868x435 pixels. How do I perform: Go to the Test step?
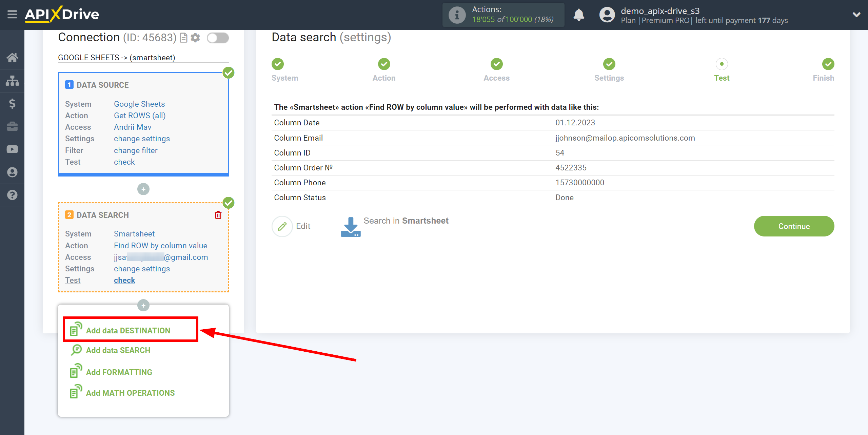click(x=722, y=64)
